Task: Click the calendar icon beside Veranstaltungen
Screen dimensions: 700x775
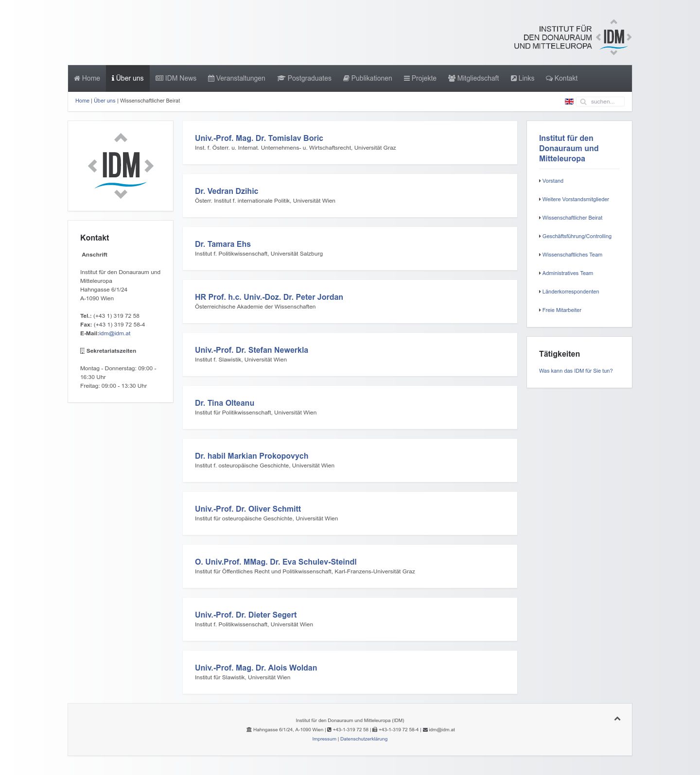Action: click(x=211, y=78)
